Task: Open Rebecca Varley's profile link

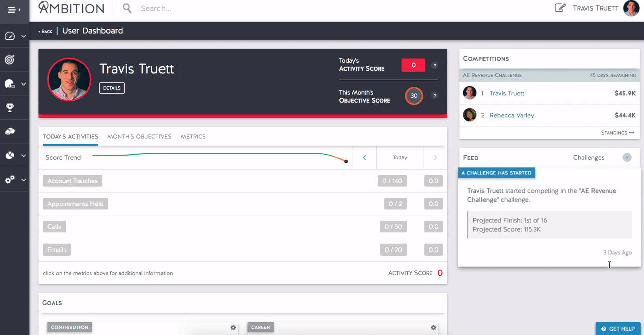Action: (512, 115)
